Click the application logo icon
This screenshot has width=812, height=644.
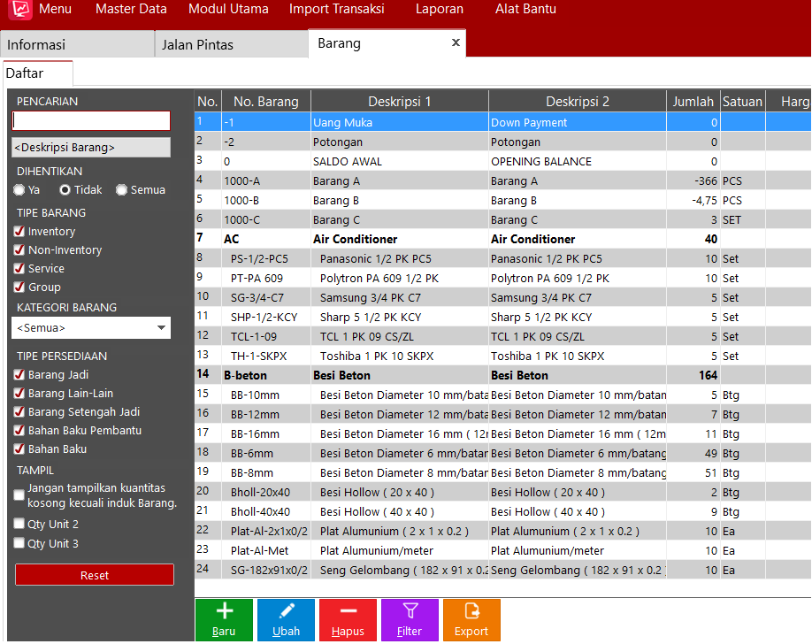pos(20,9)
